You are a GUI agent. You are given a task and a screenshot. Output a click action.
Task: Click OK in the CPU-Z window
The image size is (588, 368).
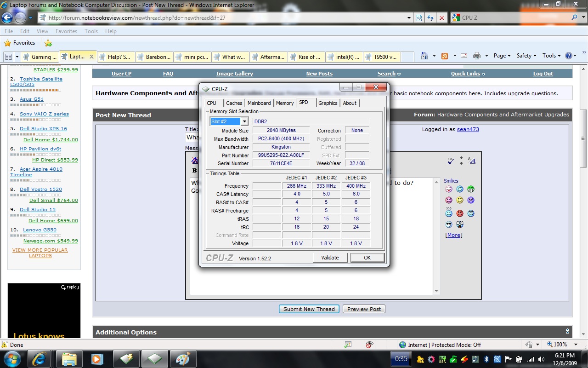367,258
